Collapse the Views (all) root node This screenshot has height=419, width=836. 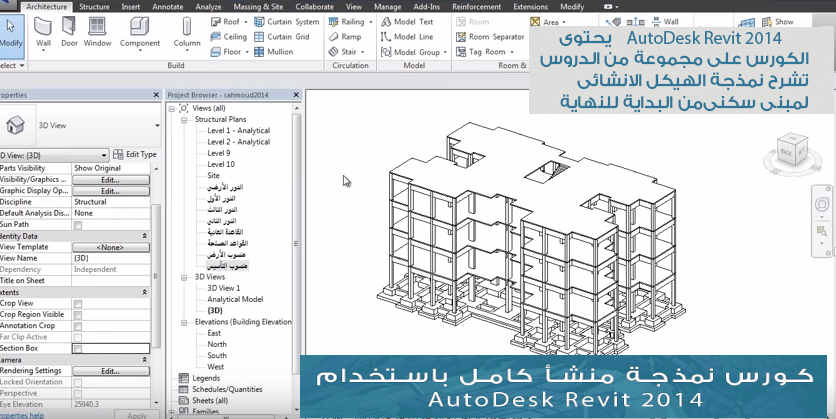tap(172, 108)
